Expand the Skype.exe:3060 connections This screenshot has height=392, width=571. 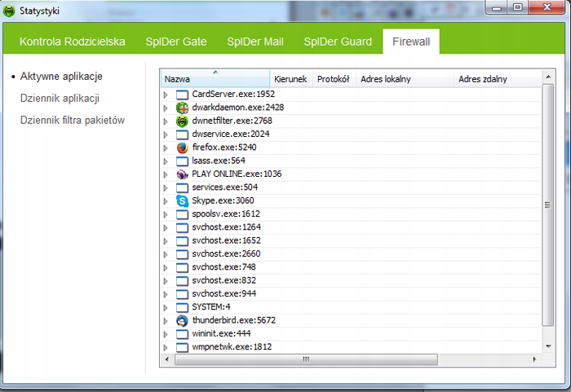point(166,200)
